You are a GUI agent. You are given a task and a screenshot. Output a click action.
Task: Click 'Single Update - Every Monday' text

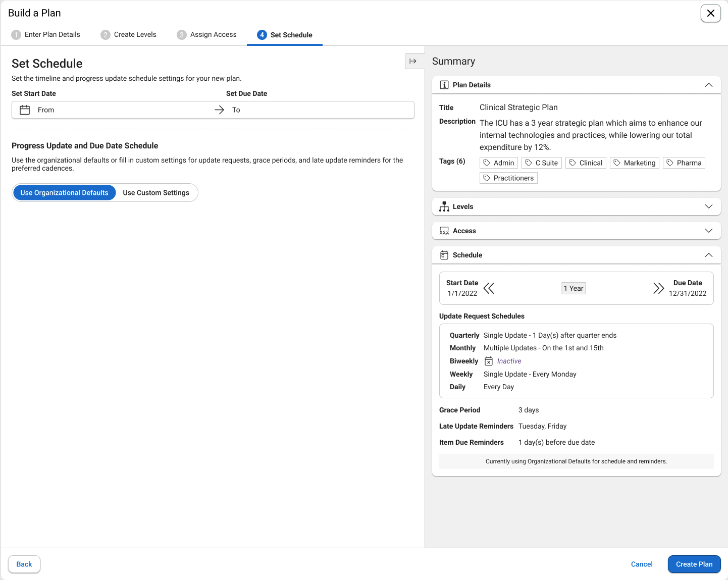tap(530, 374)
